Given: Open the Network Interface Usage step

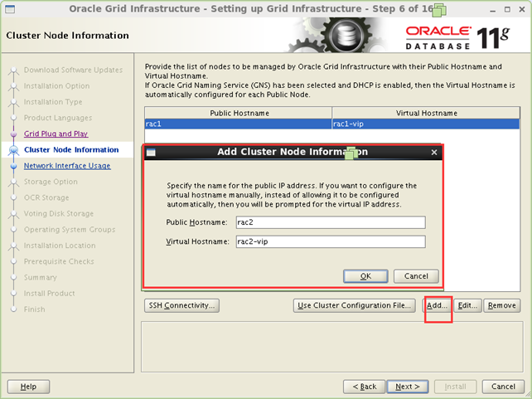Looking at the screenshot, I should point(67,166).
